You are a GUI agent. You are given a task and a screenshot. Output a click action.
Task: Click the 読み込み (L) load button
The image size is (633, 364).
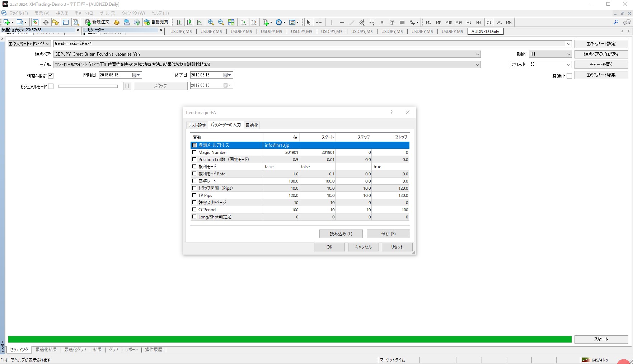pyautogui.click(x=341, y=234)
